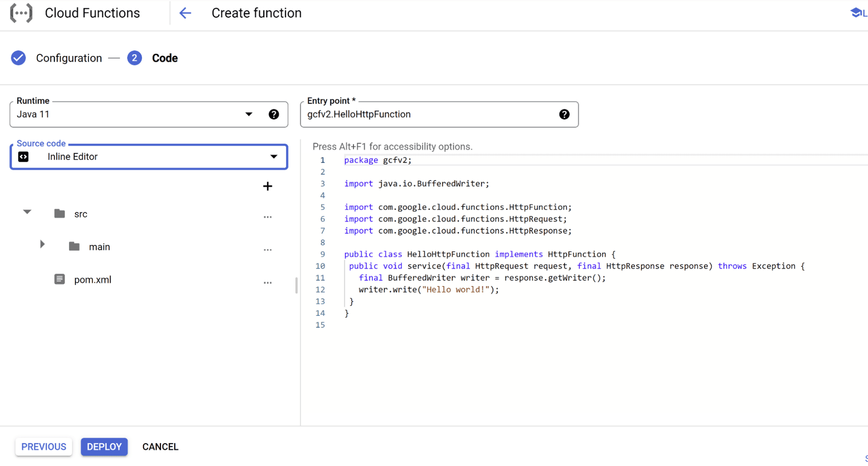Open the pom.xml file icon
The width and height of the screenshot is (868, 466).
click(x=59, y=279)
